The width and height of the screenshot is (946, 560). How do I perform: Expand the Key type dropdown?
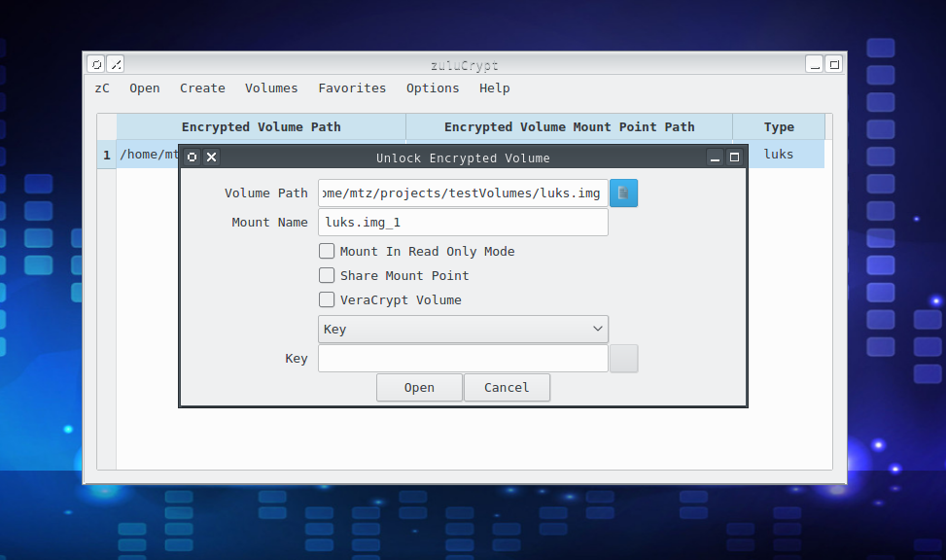pos(463,329)
